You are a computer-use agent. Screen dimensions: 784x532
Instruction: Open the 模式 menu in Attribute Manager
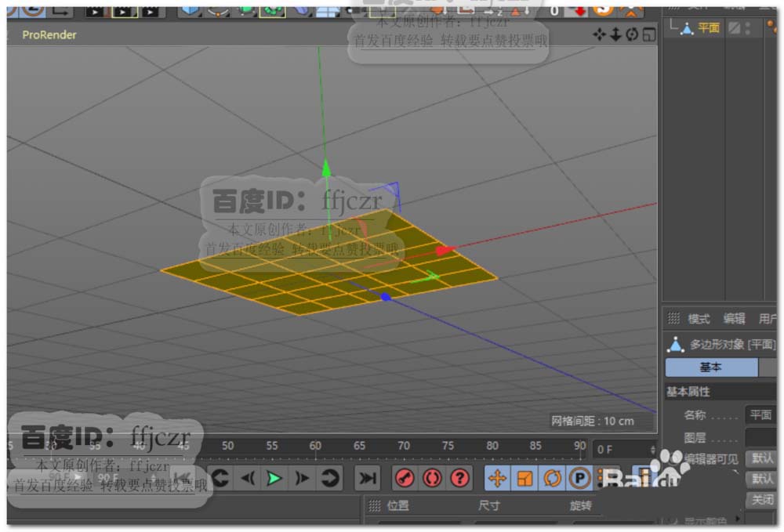[x=698, y=319]
